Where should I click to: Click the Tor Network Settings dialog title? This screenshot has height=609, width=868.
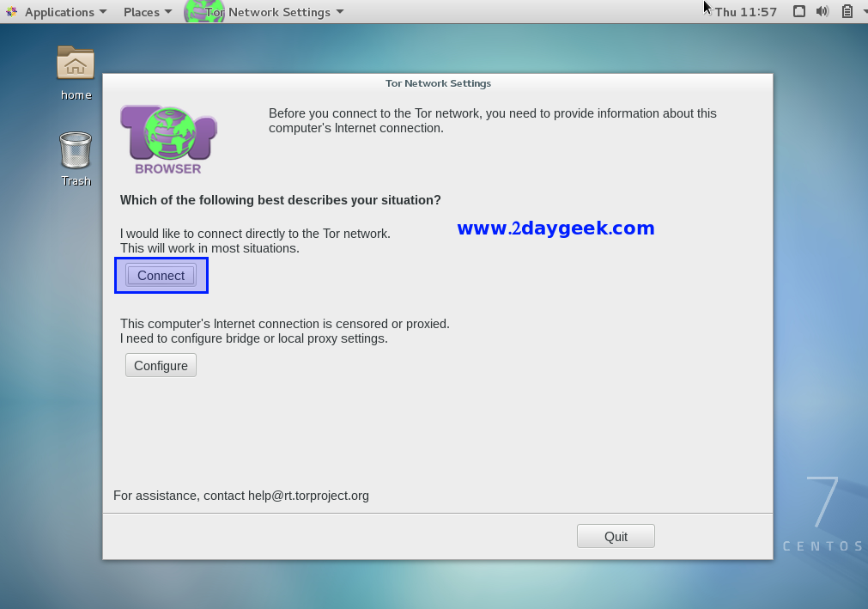point(438,83)
